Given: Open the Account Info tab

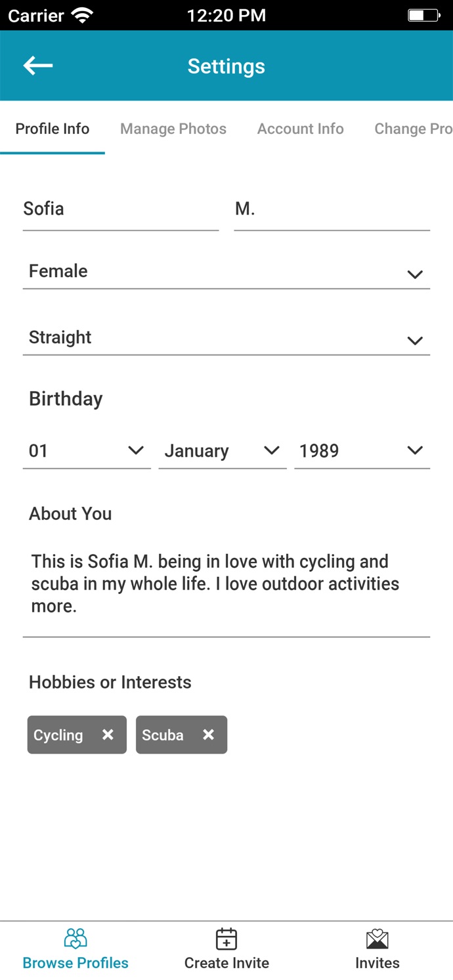Looking at the screenshot, I should 300,129.
